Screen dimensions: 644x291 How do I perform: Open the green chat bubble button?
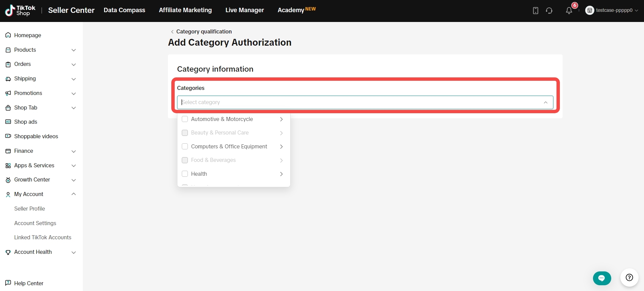[602, 278]
